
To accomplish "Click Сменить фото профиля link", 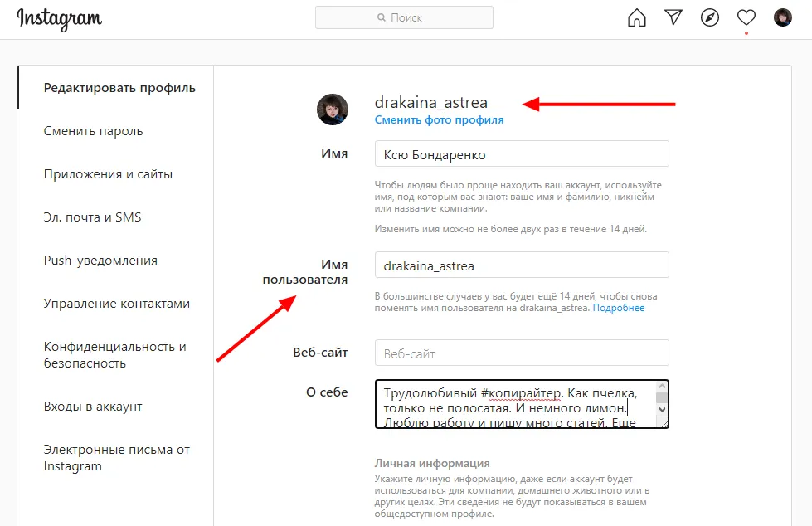I will (439, 120).
